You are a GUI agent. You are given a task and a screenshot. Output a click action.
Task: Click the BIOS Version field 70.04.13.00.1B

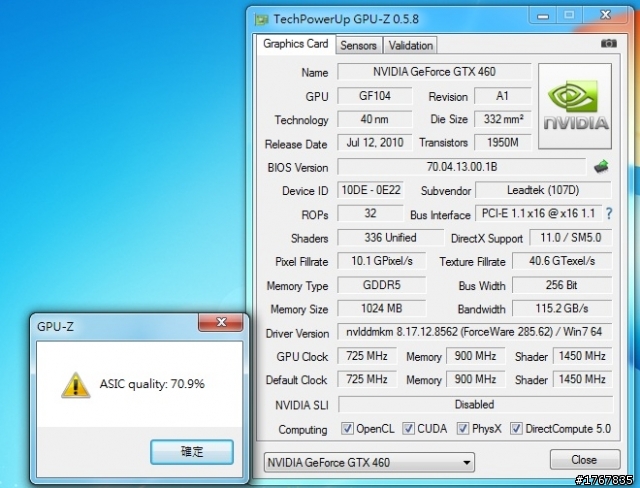point(462,167)
